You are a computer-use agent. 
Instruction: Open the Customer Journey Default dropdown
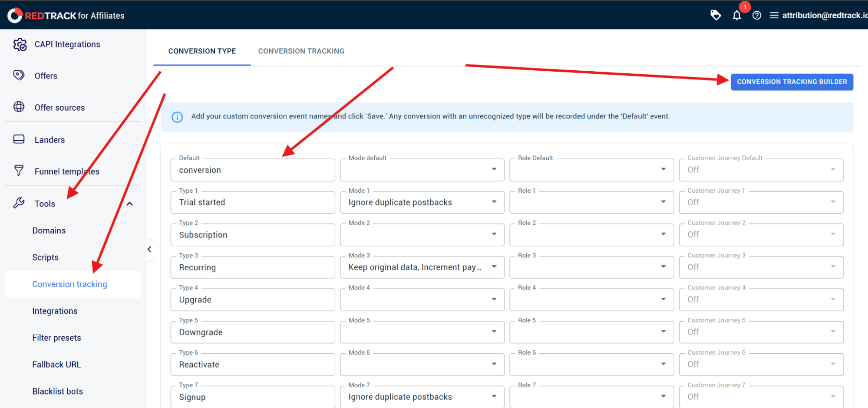coord(761,170)
